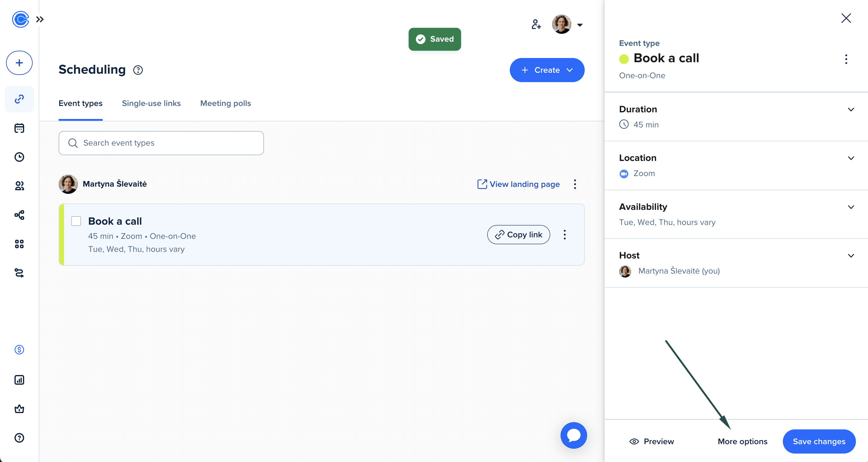Open the chat support bubble
The height and width of the screenshot is (462, 868).
574,435
